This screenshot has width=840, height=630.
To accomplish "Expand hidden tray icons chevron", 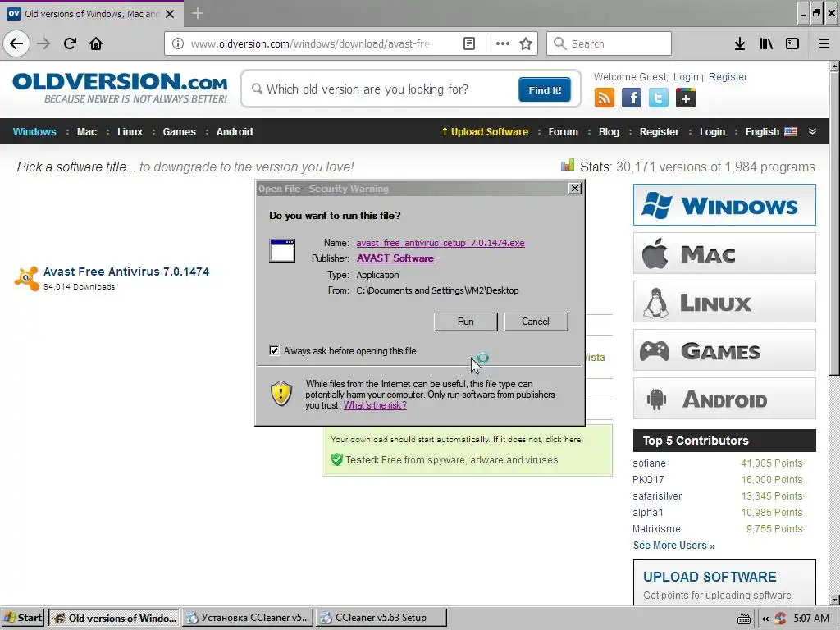I will (765, 619).
